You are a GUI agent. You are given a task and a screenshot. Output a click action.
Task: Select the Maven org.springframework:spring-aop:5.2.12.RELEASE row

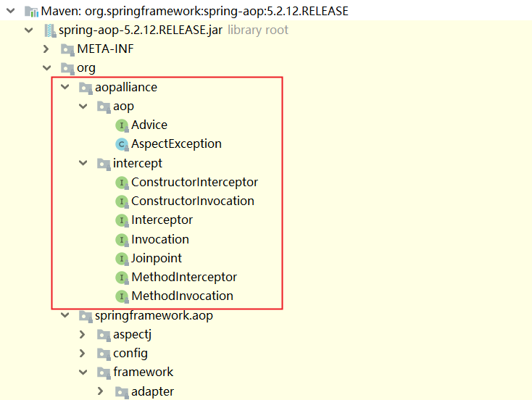[x=195, y=11]
